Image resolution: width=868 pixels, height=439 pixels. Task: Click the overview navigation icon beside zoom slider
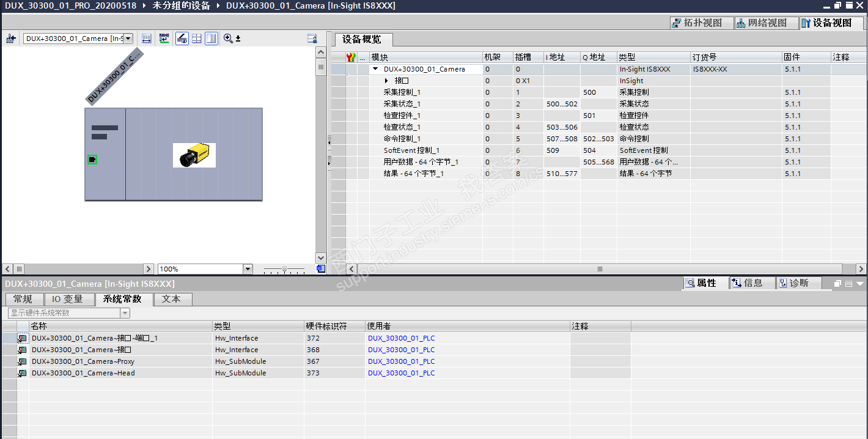pyautogui.click(x=321, y=269)
